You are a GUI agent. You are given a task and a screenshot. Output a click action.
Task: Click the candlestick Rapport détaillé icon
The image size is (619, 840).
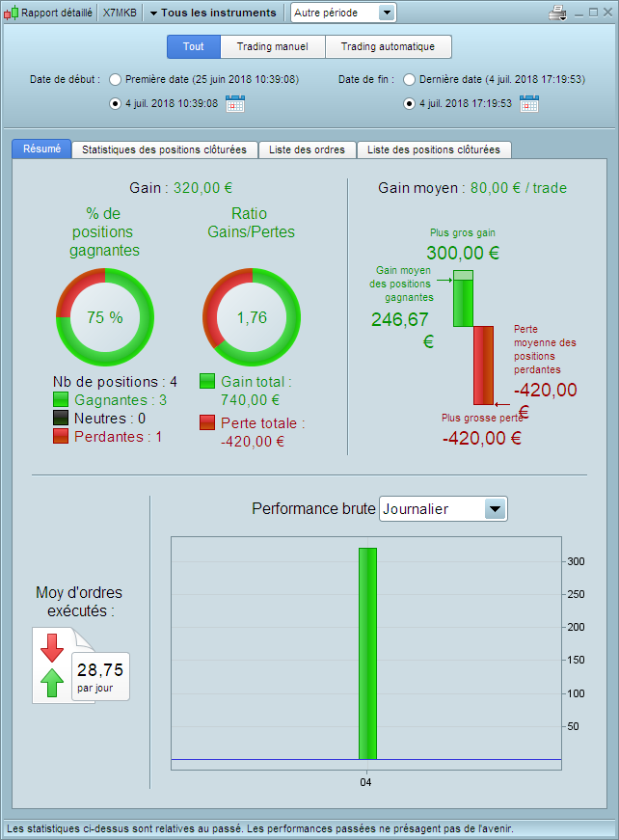click(12, 13)
